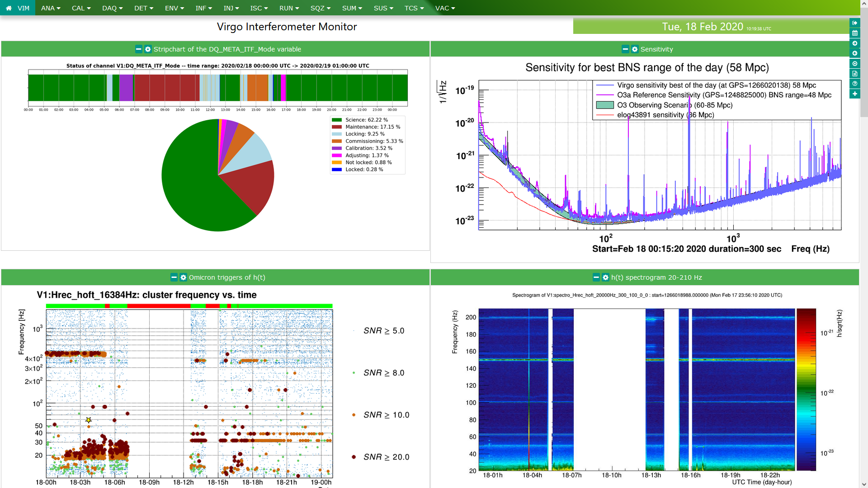868x488 pixels.
Task: Expand the ANA dropdown menu
Action: tap(51, 8)
